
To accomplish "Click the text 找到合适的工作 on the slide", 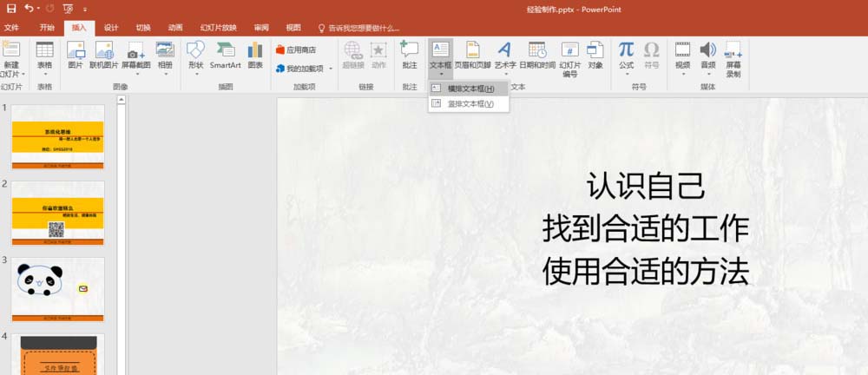I will point(646,229).
